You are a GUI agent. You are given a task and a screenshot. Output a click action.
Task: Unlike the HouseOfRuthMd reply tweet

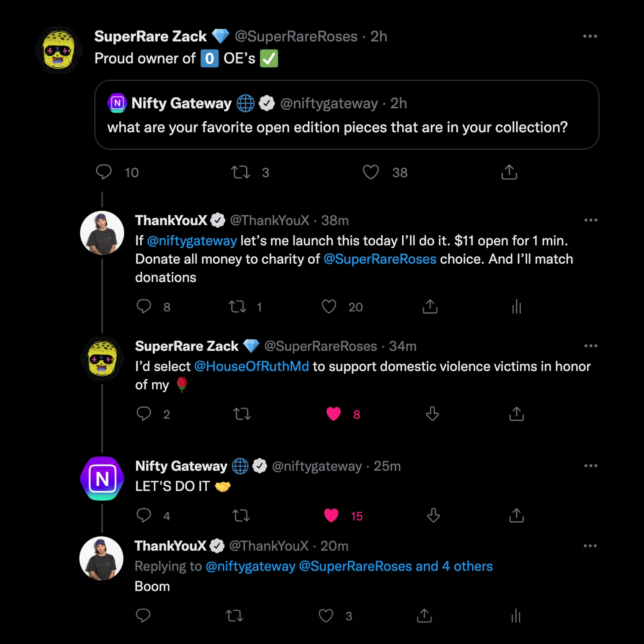point(333,414)
